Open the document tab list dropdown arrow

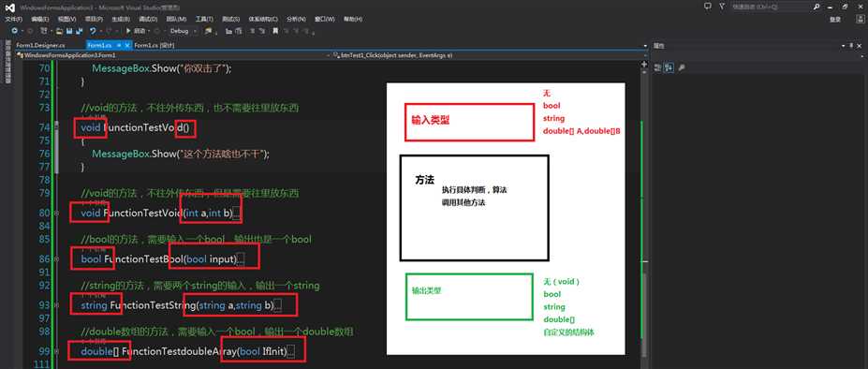coord(645,46)
